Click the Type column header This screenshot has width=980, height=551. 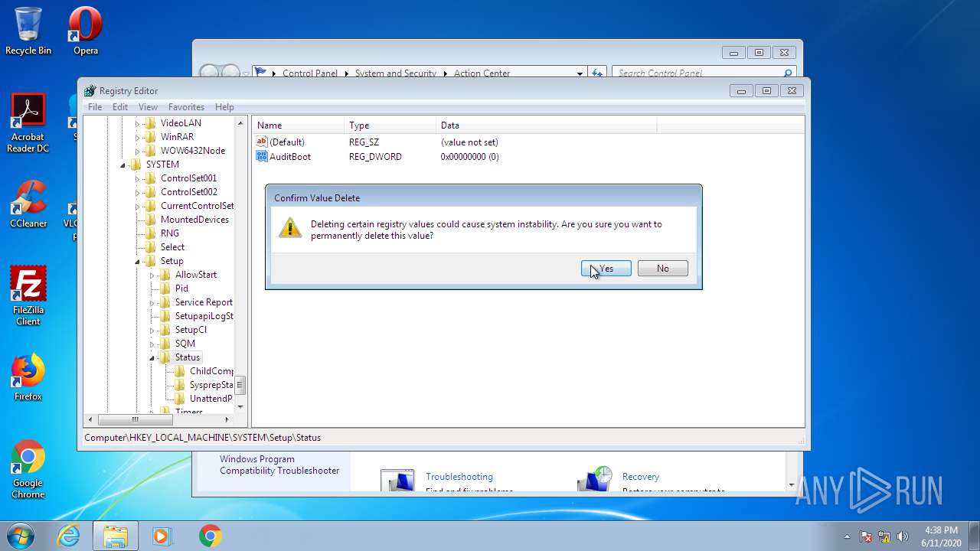tap(390, 125)
